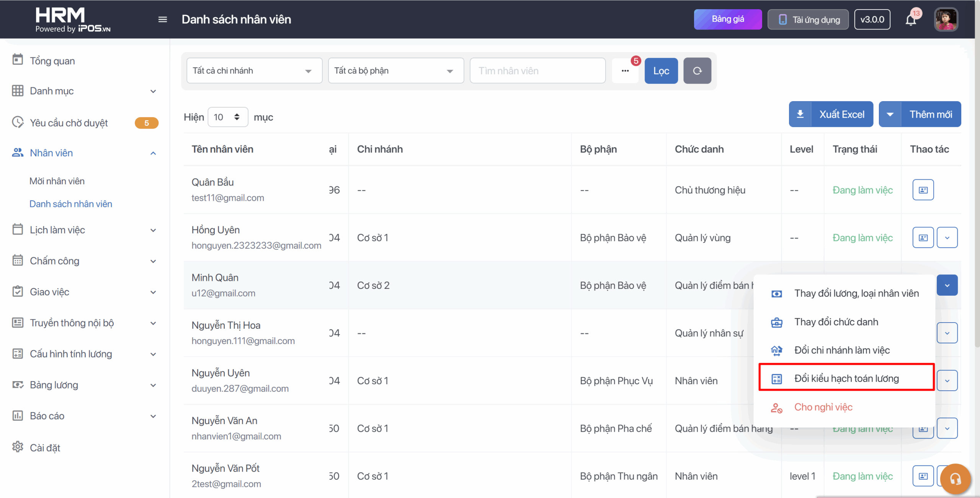Choose Cho nghỉ việc from menu
The image size is (980, 498).
tap(823, 407)
